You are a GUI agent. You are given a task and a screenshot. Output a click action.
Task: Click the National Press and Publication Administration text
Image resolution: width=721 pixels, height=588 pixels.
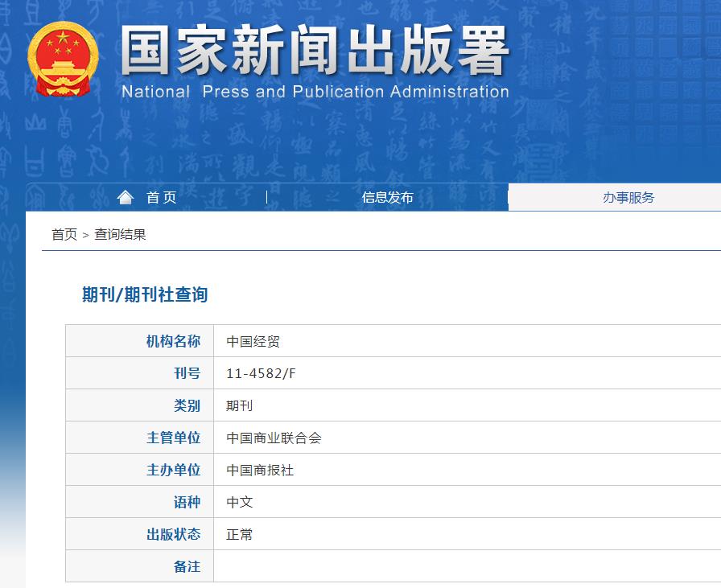coord(315,92)
